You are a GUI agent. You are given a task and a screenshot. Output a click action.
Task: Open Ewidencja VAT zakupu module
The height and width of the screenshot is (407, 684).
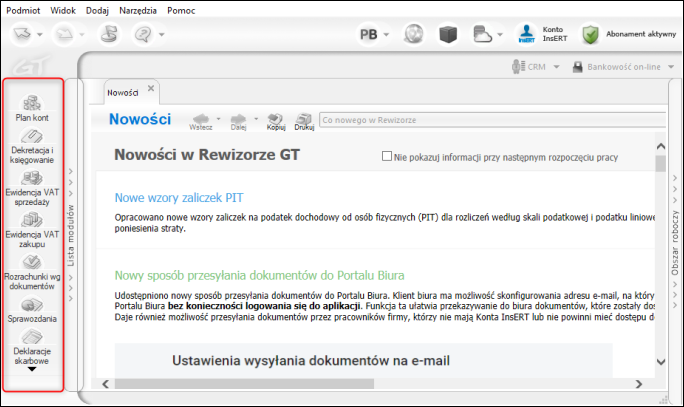pyautogui.click(x=32, y=231)
